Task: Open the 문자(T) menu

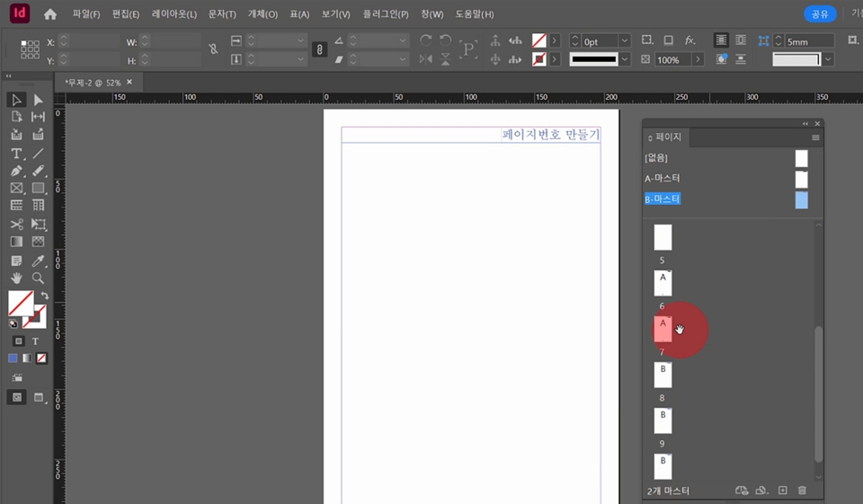Action: tap(222, 14)
